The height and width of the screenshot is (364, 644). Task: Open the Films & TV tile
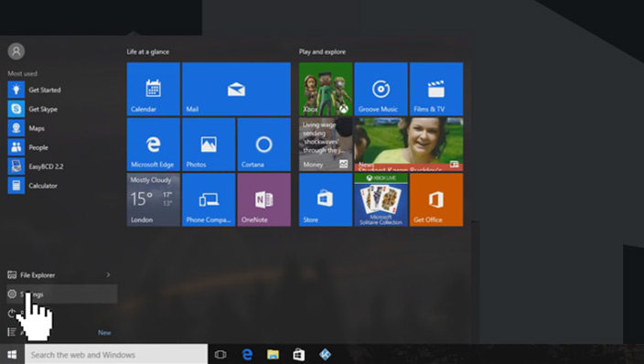[x=436, y=89]
